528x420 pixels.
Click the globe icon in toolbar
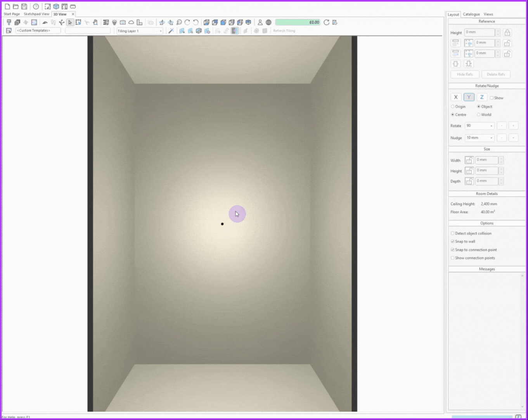pyautogui.click(x=268, y=22)
